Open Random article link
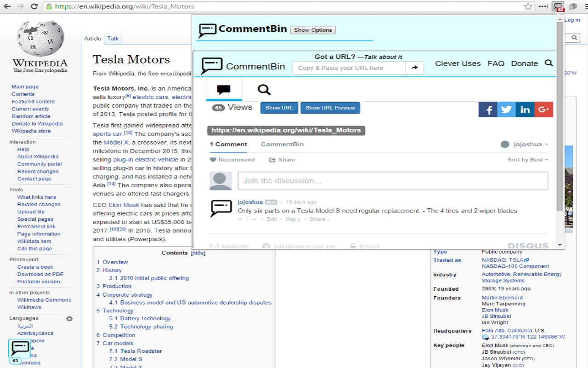Screen dimensions: 588x368 pos(31,116)
